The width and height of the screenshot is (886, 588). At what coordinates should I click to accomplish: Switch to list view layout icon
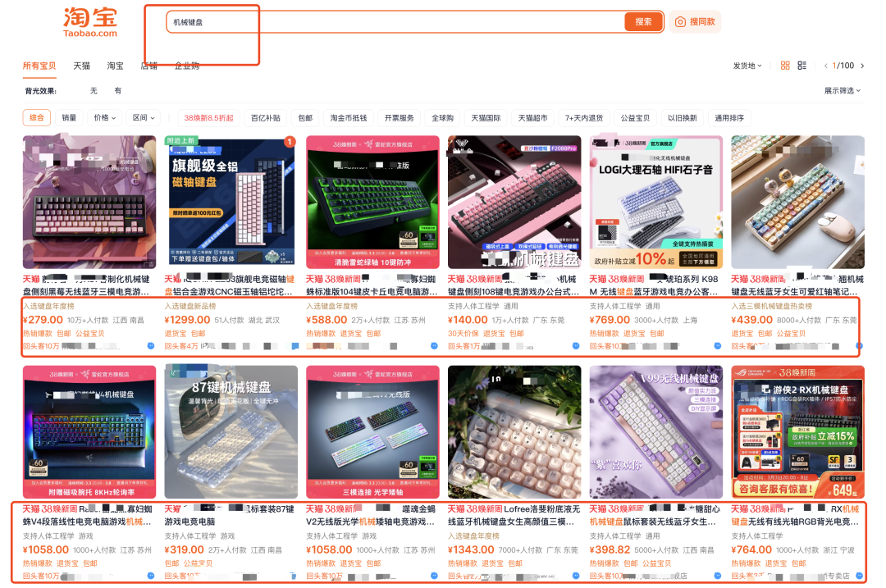coord(802,66)
